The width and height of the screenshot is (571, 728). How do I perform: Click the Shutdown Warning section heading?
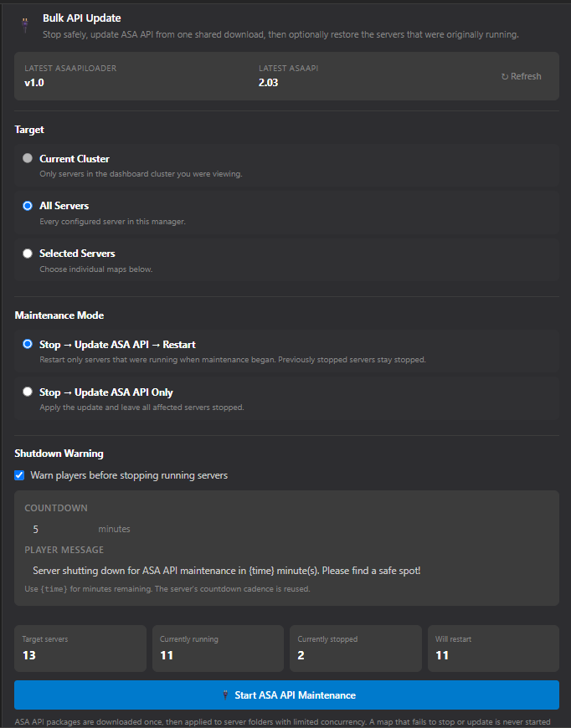59,454
